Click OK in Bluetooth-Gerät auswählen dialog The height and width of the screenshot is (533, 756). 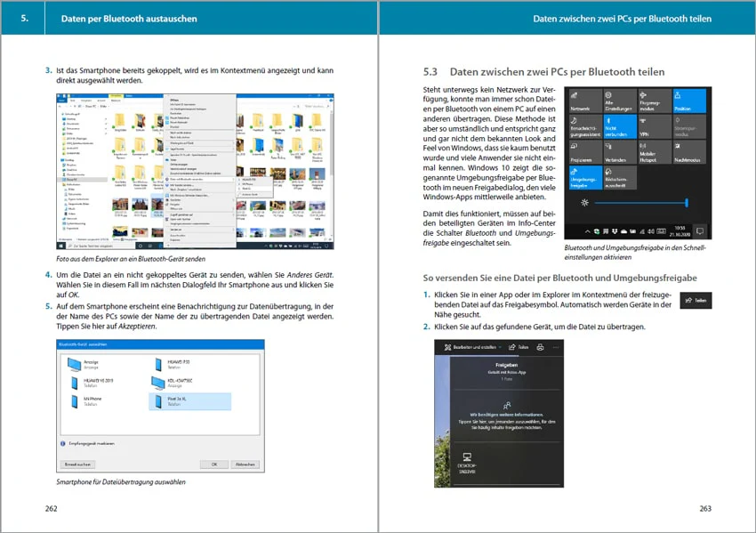coord(214,464)
